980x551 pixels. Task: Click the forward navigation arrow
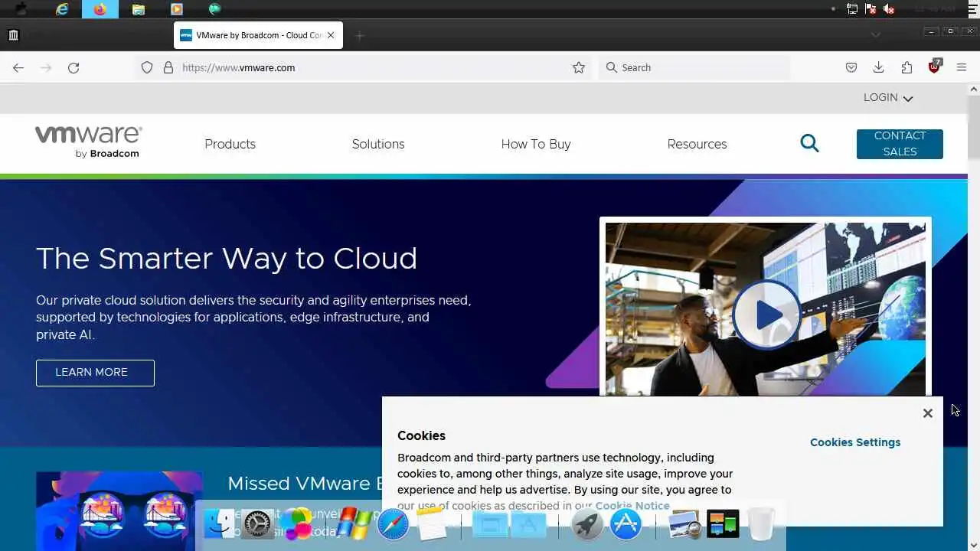[x=46, y=67]
